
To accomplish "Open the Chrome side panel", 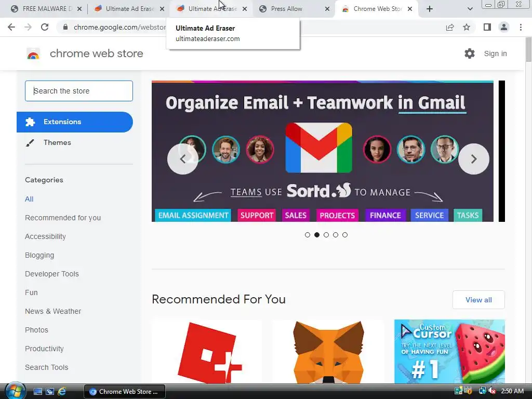I will pos(487,27).
